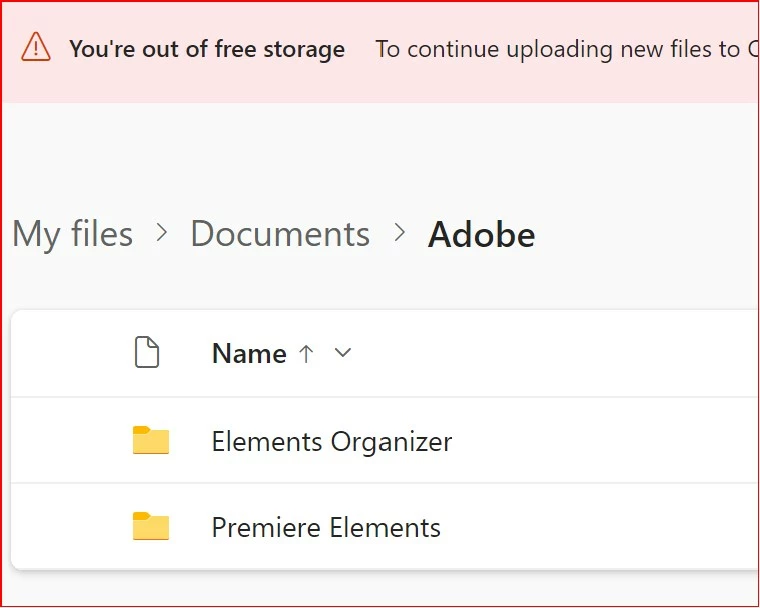The width and height of the screenshot is (760, 608).
Task: Click the warning triangle icon in storage banner
Action: 36,47
